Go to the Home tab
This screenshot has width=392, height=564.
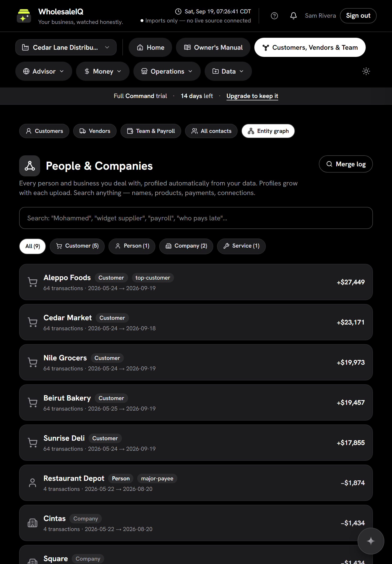[150, 47]
